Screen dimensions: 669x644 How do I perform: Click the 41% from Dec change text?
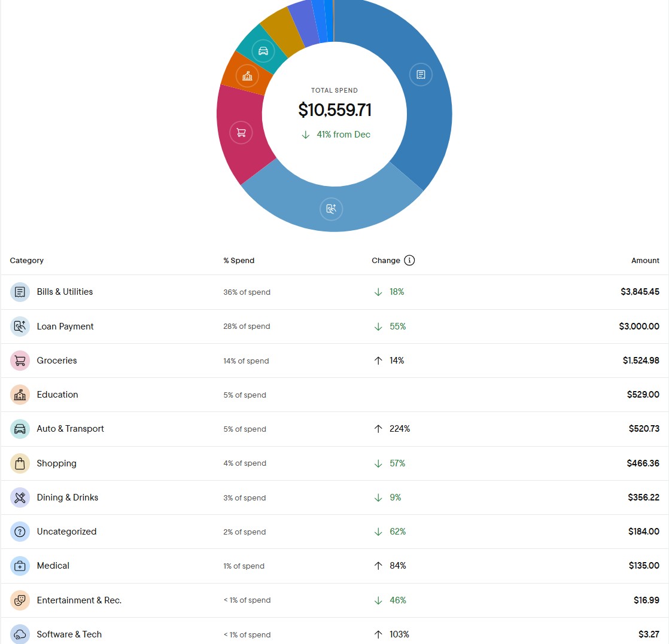343,135
